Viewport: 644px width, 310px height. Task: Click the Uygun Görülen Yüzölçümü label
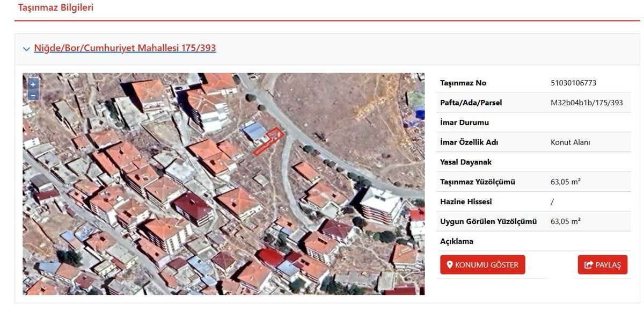pyautogui.click(x=488, y=221)
